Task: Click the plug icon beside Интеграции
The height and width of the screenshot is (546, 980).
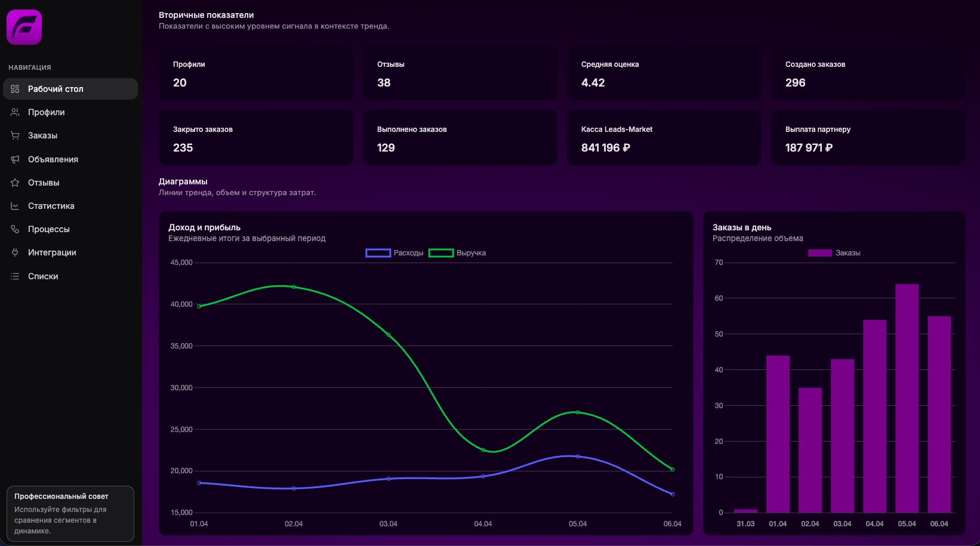Action: point(15,252)
